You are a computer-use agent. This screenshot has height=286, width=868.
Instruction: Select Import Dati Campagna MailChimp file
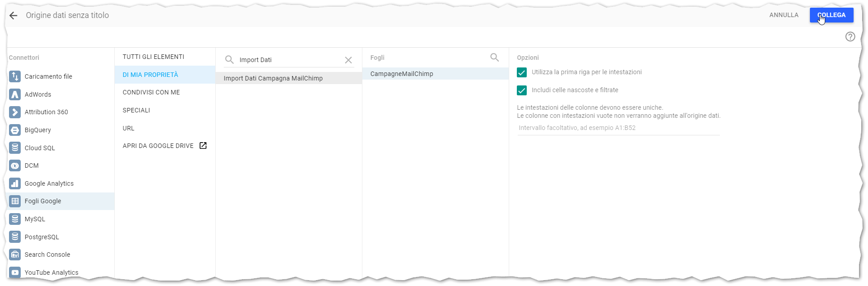point(289,78)
